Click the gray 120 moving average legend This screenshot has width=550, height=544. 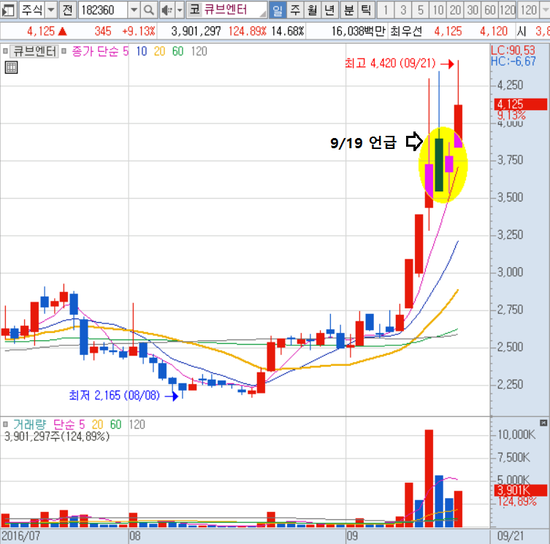click(199, 52)
